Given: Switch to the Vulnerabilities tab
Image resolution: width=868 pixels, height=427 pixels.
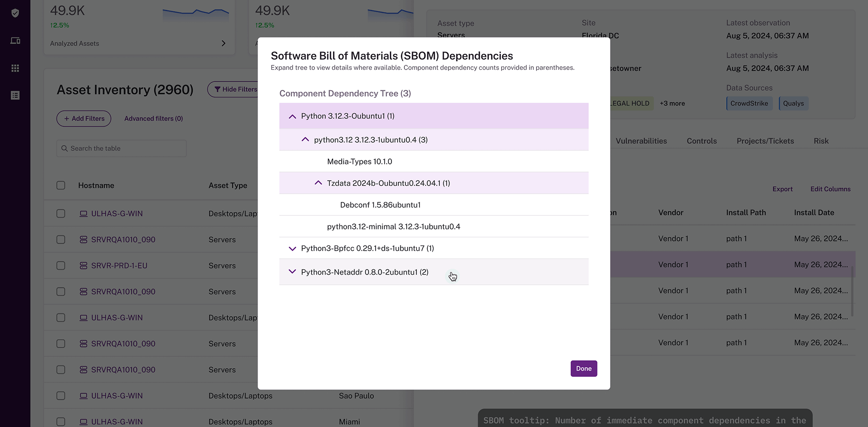Looking at the screenshot, I should point(641,141).
